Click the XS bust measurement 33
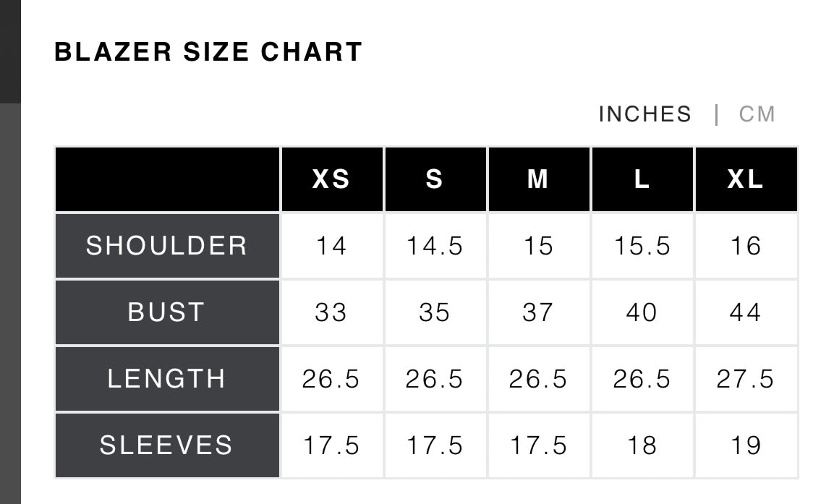This screenshot has width=821, height=504. pos(331,312)
